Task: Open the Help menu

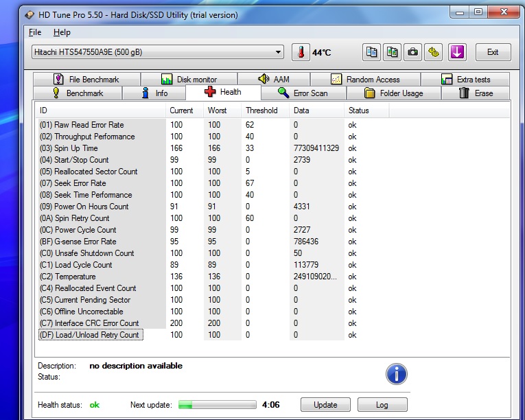Action: pyautogui.click(x=62, y=32)
